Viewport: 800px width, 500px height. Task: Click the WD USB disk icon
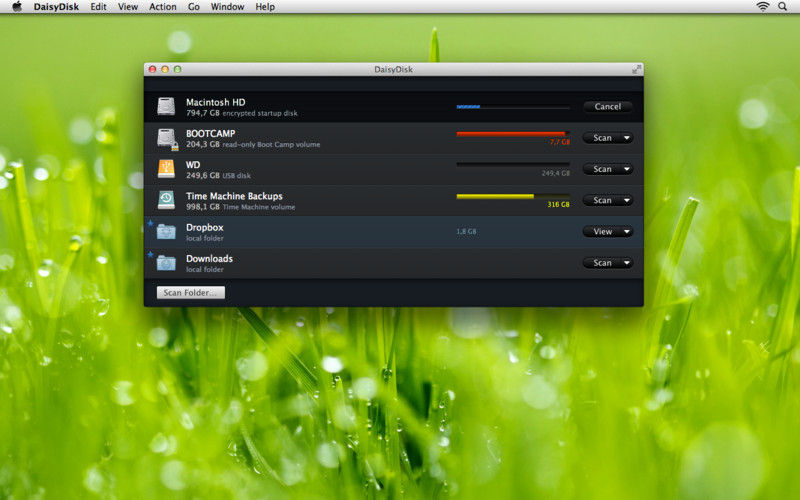[x=166, y=169]
